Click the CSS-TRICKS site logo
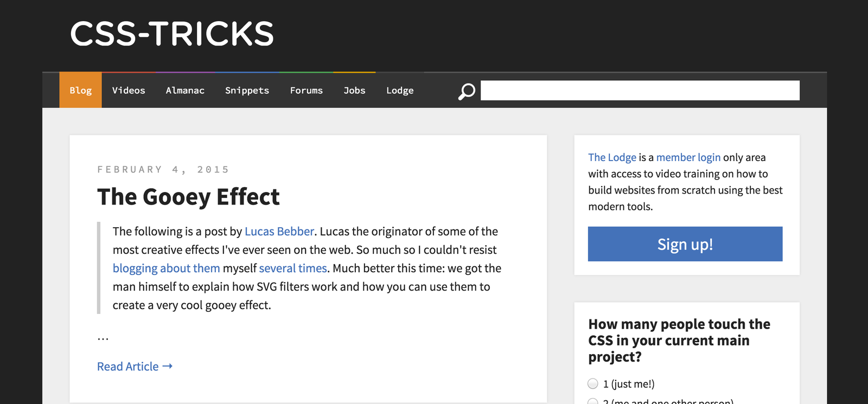Screen dimensions: 868x404 click(172, 34)
